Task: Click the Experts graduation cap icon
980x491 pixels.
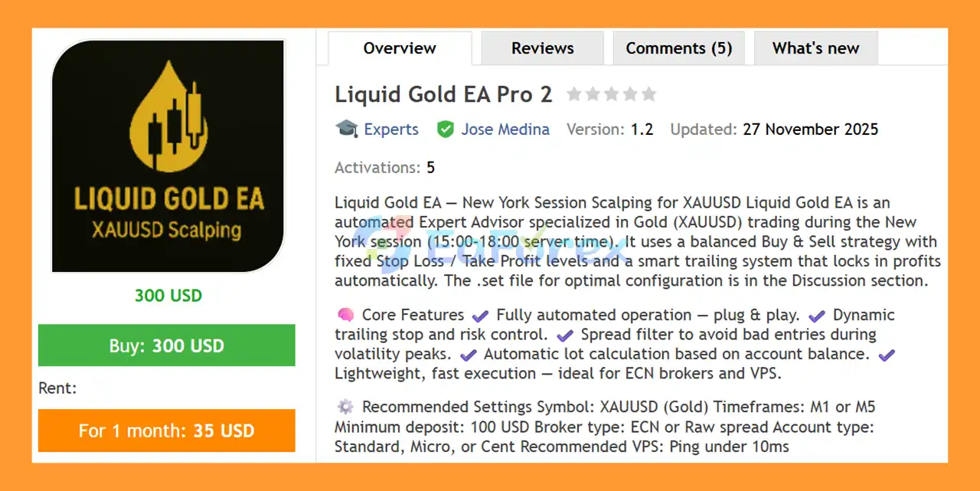Action: click(347, 129)
